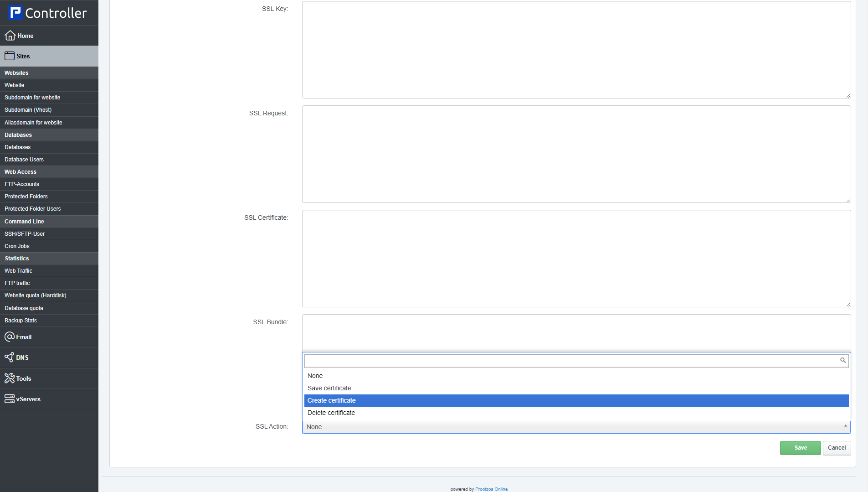
Task: Focus the SSL Key text area
Action: (576, 50)
